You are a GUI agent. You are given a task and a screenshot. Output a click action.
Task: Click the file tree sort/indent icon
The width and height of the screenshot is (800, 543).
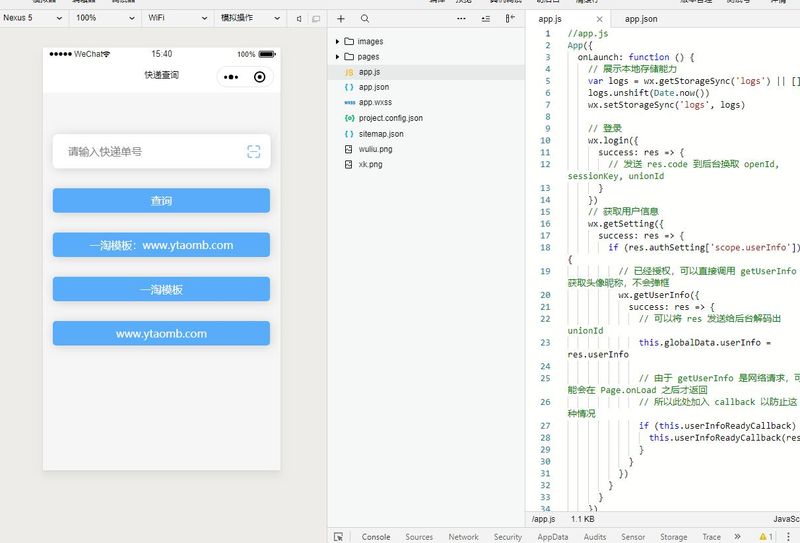486,19
